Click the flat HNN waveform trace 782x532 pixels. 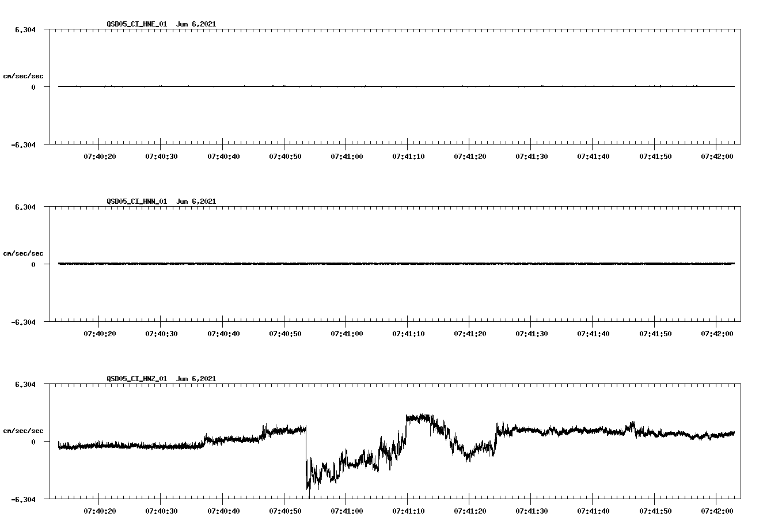pos(396,264)
